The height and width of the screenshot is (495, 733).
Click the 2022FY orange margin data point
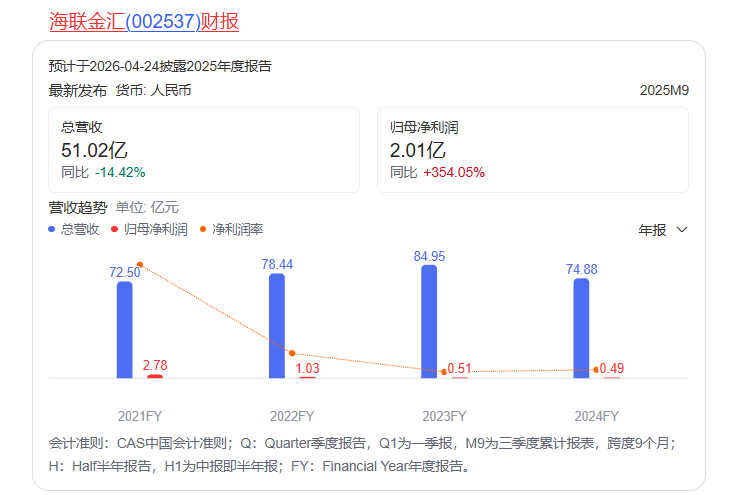point(292,353)
